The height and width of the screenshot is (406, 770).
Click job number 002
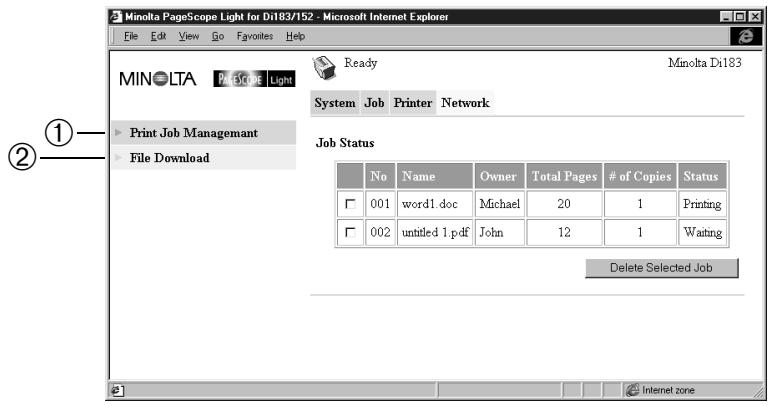point(380,233)
